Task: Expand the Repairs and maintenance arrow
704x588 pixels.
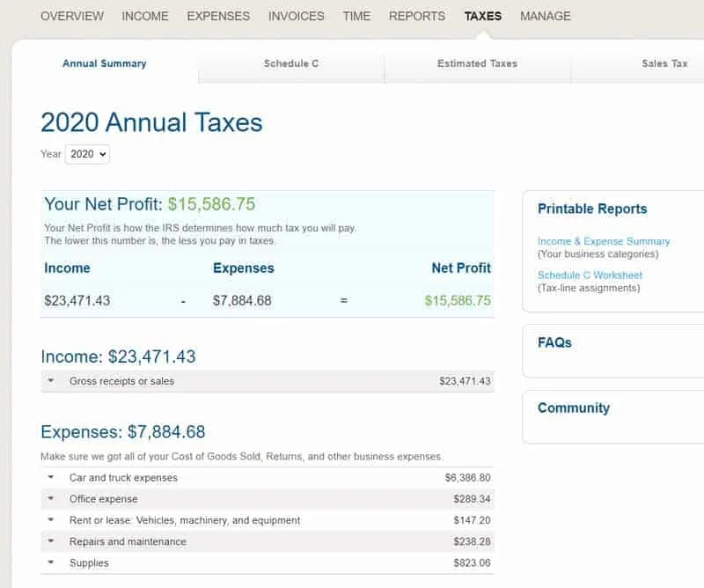Action: click(51, 541)
